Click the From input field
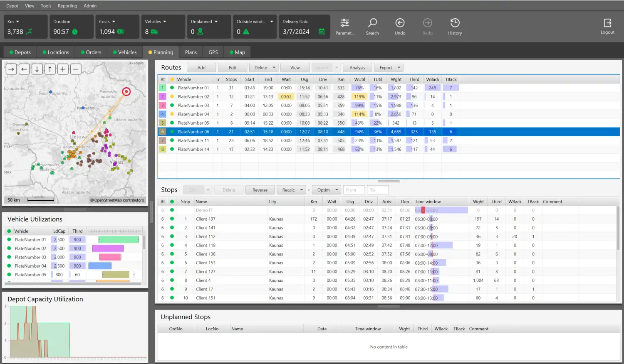This screenshot has width=624, height=364. (354, 190)
